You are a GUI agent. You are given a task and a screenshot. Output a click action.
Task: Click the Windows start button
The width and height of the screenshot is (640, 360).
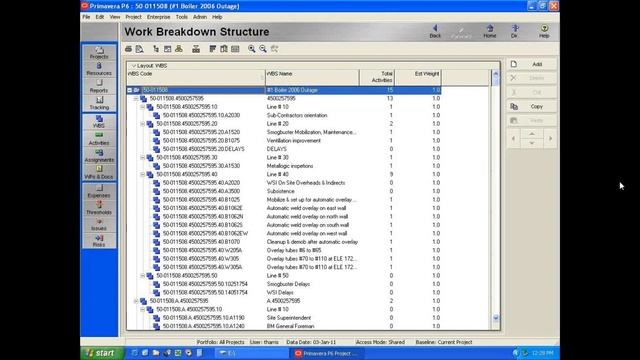point(101,353)
